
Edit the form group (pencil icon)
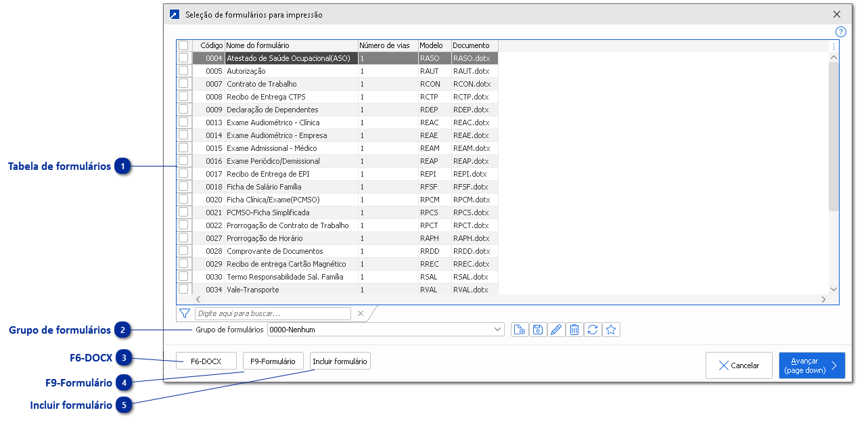[x=555, y=330]
